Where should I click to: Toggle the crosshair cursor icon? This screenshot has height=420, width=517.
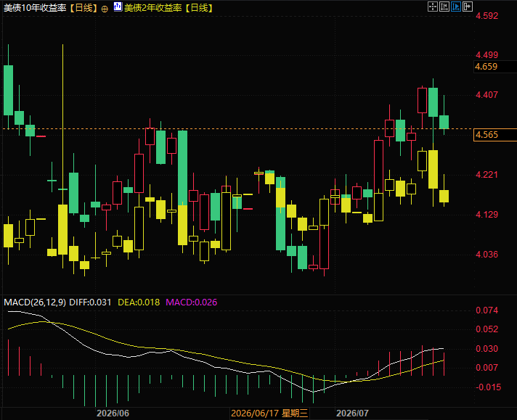click(x=432, y=7)
